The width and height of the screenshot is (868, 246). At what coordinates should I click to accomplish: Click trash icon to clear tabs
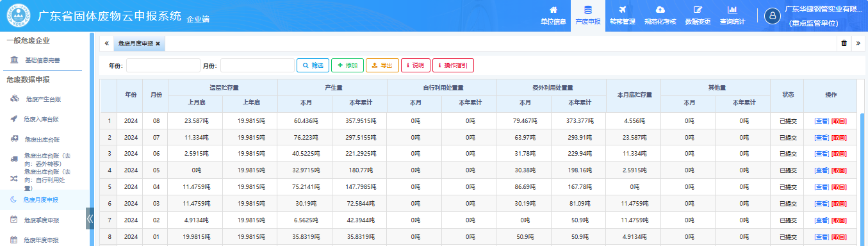[844, 44]
